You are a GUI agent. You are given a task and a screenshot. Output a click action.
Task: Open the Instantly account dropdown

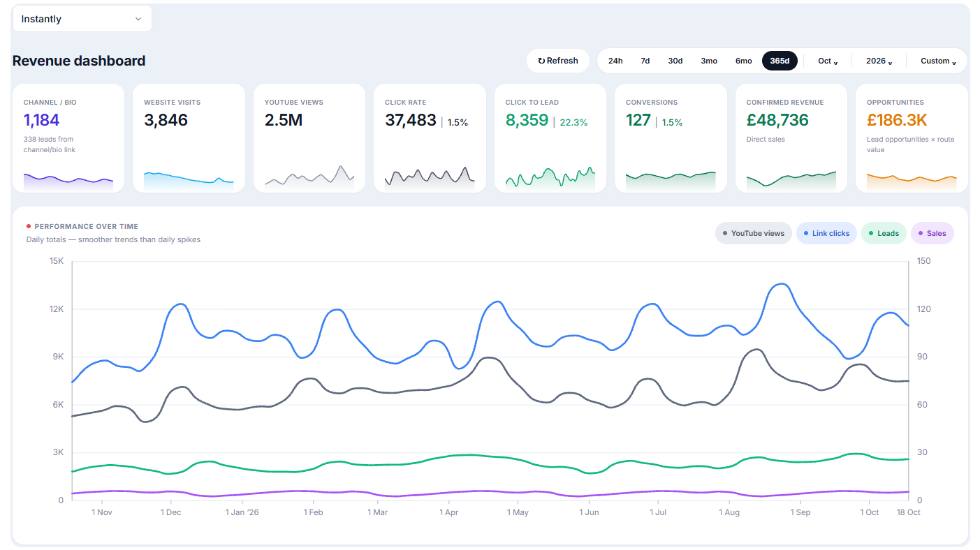click(82, 19)
